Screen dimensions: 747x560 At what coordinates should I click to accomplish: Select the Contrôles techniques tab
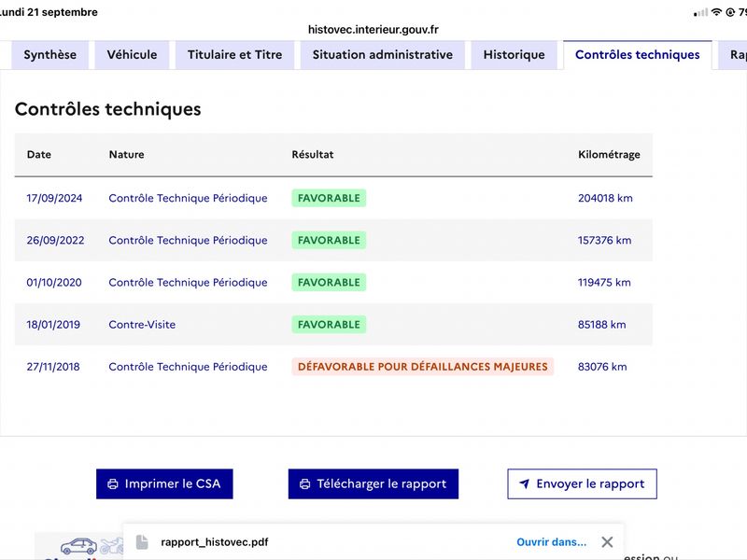[x=638, y=55]
